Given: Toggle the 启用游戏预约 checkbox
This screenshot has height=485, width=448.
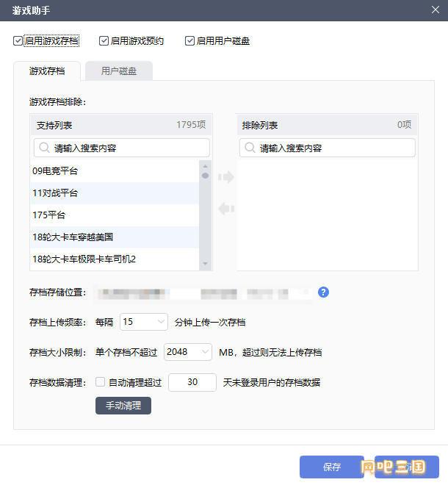Looking at the screenshot, I should pyautogui.click(x=104, y=41).
